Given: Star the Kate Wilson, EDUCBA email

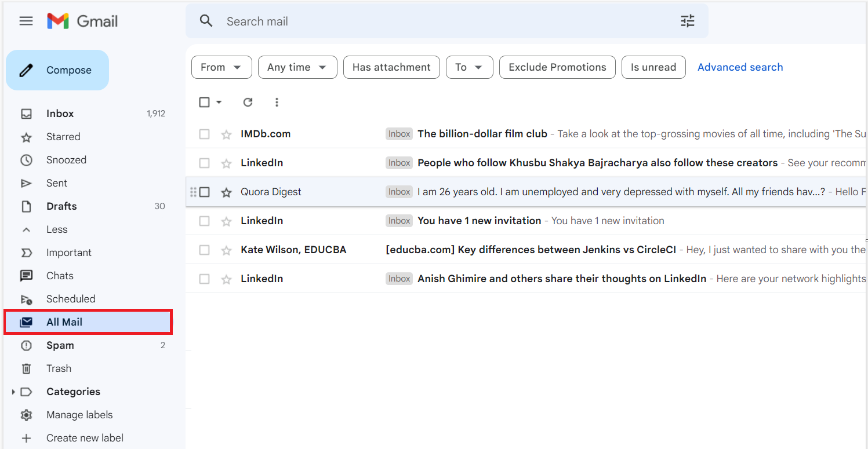Looking at the screenshot, I should [226, 250].
